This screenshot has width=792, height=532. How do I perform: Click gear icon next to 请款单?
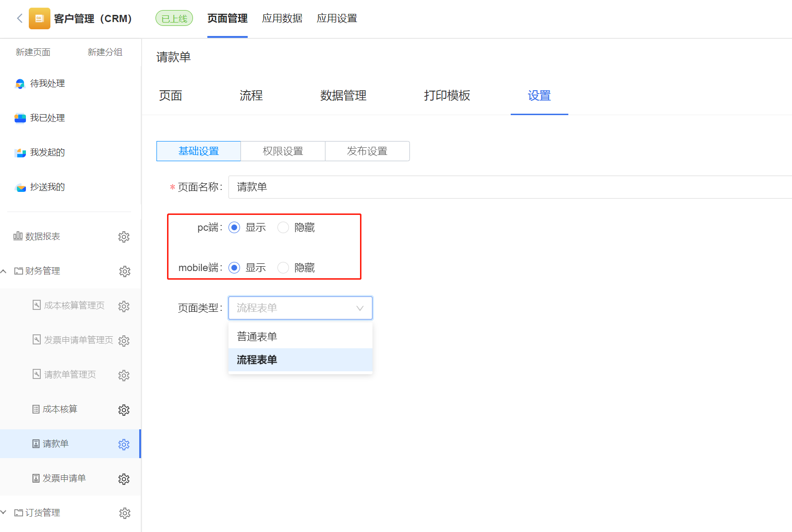click(x=124, y=444)
